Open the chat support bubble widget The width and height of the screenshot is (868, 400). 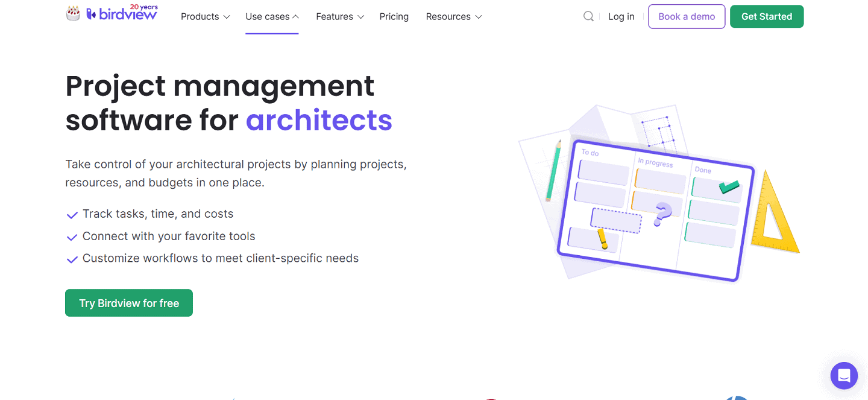pos(843,375)
